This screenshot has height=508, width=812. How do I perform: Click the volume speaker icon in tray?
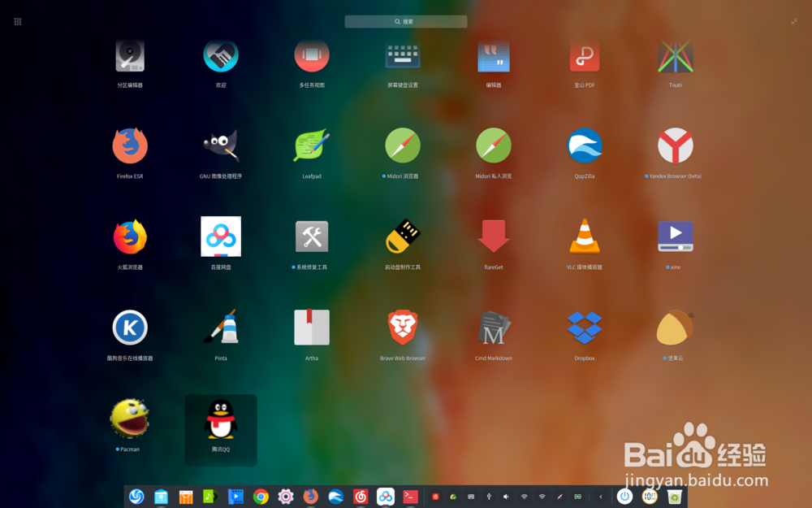tap(506, 497)
